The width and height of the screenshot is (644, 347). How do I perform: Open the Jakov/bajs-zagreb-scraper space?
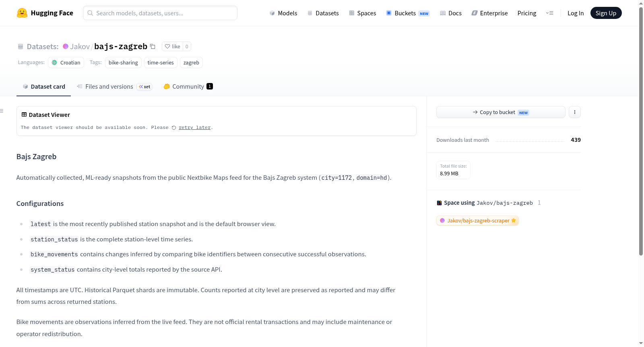(x=478, y=220)
